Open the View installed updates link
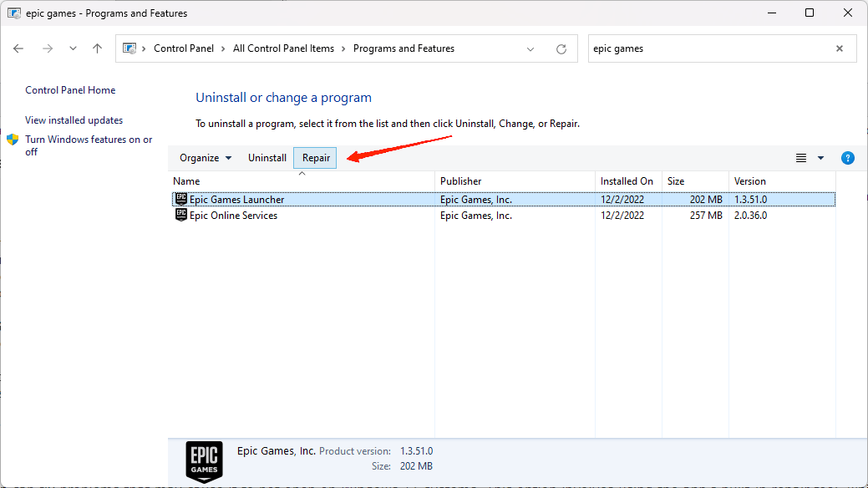868x488 pixels. tap(74, 120)
